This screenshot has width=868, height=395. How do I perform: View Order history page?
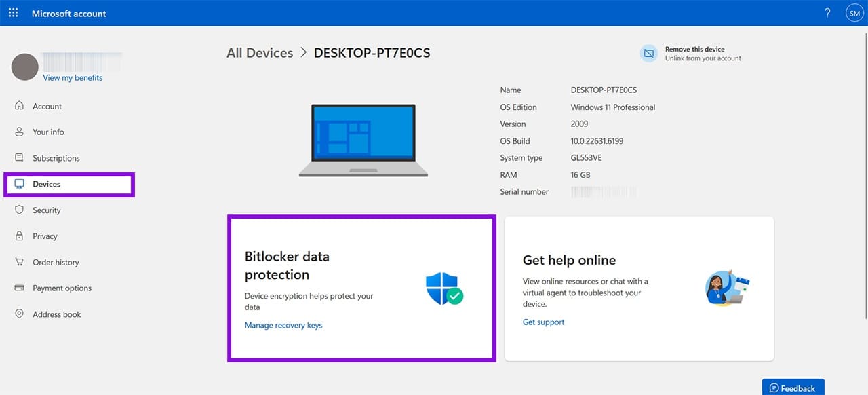coord(56,262)
